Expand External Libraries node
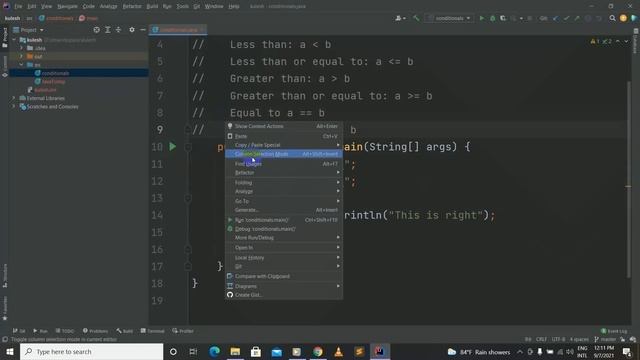This screenshot has width=640, height=360. pos(14,98)
